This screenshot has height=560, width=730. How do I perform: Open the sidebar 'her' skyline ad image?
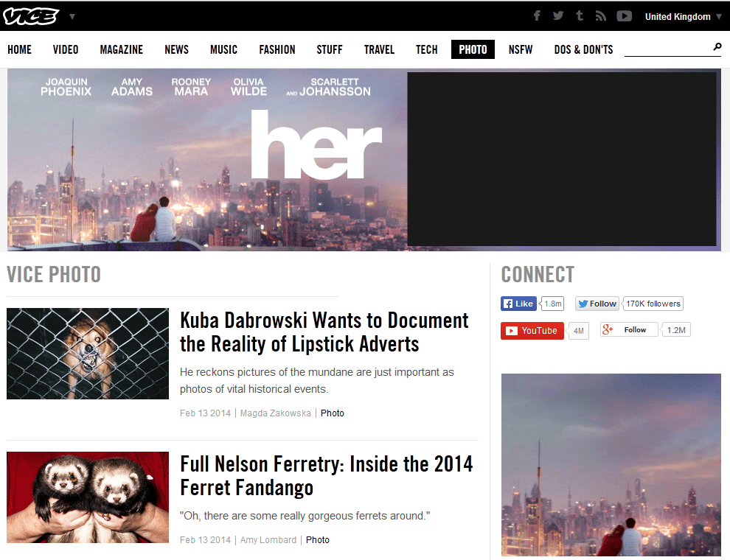point(611,465)
